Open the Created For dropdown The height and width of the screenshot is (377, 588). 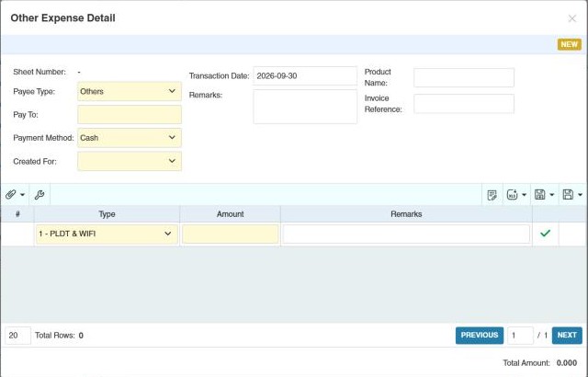[x=130, y=161]
